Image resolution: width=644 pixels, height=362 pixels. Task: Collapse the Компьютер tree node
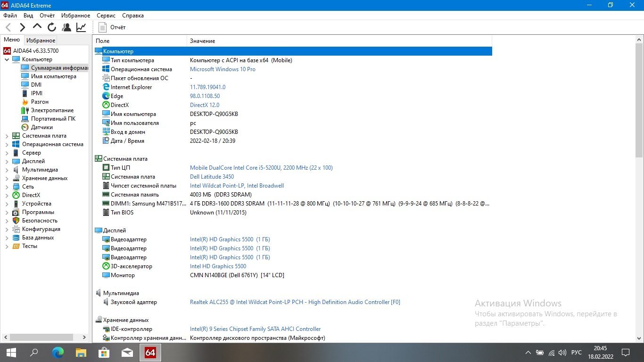(7, 59)
